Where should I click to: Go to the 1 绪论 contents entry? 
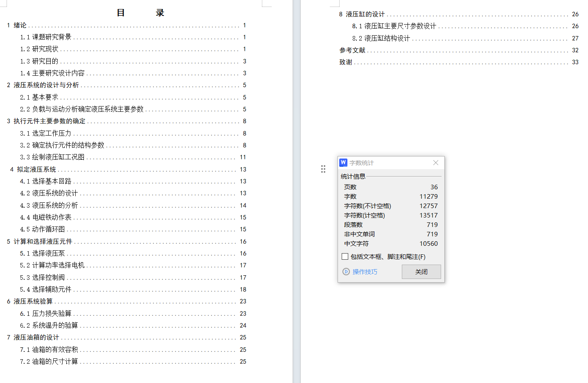coord(126,25)
